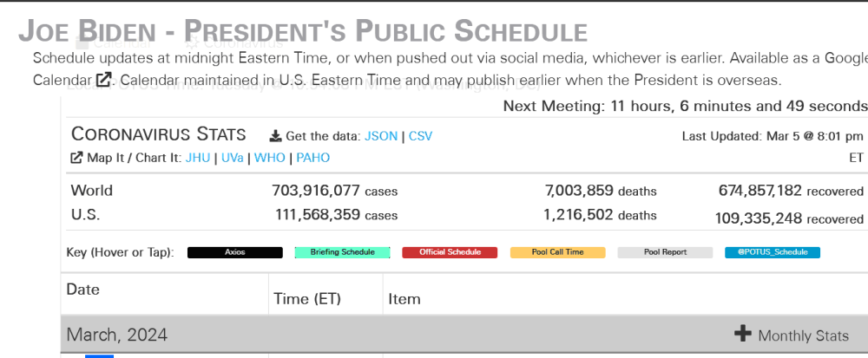Open the JHU coronavirus map link
Image resolution: width=868 pixels, height=358 pixels.
(x=198, y=158)
